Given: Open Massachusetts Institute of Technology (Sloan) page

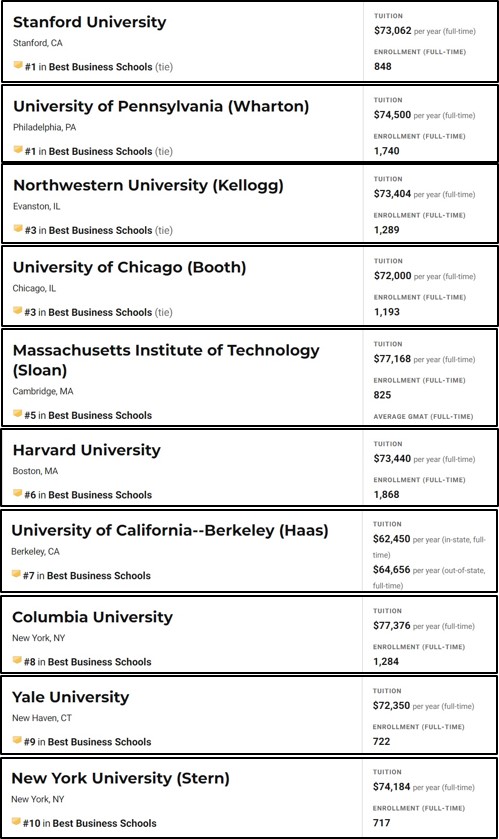Looking at the screenshot, I should tap(166, 360).
